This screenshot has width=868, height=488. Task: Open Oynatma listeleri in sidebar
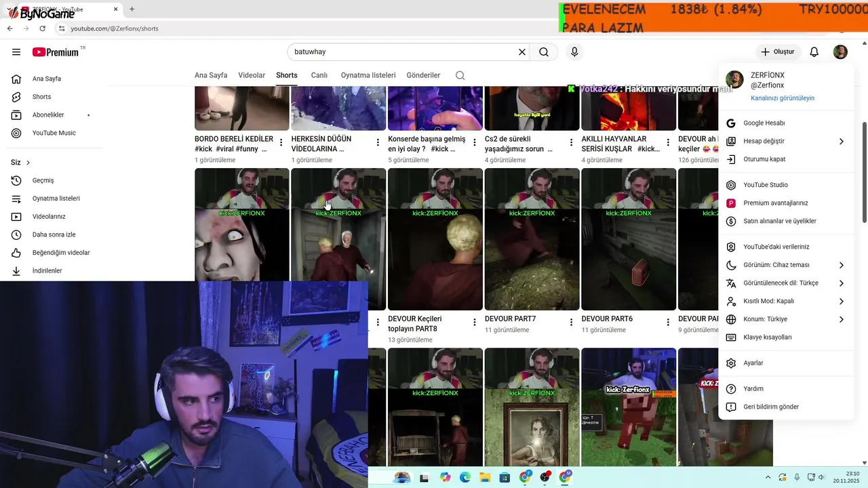tap(54, 199)
